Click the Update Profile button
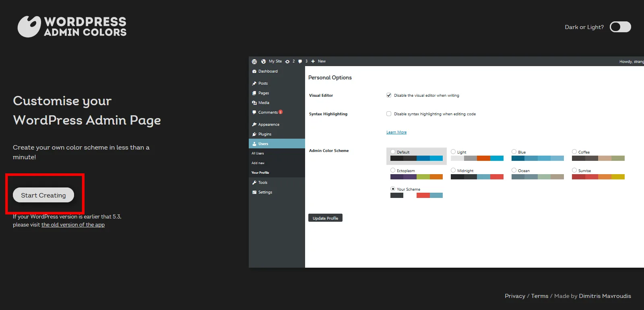The width and height of the screenshot is (644, 310). pyautogui.click(x=325, y=218)
